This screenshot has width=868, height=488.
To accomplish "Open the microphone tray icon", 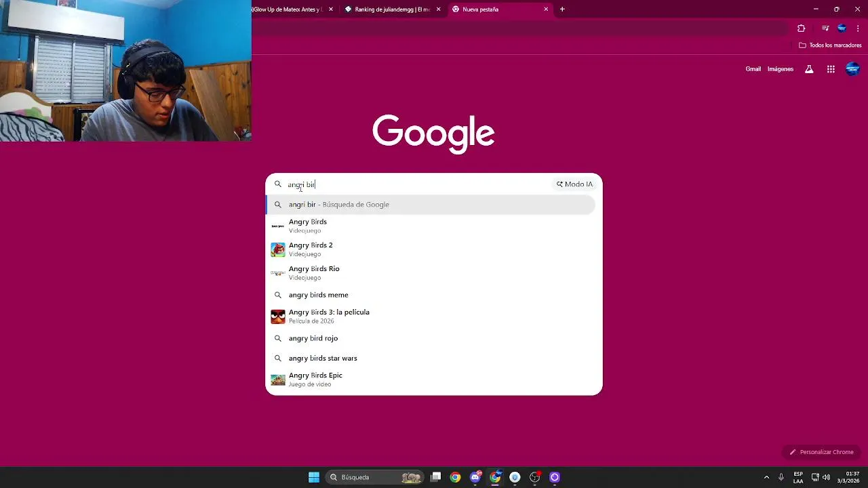I will pos(781,477).
